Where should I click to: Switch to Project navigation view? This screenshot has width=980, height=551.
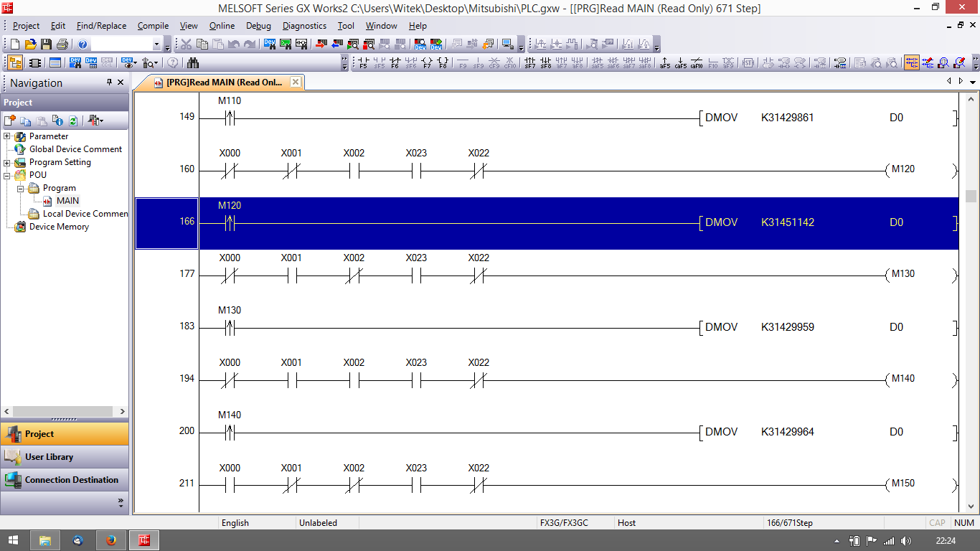tap(65, 433)
